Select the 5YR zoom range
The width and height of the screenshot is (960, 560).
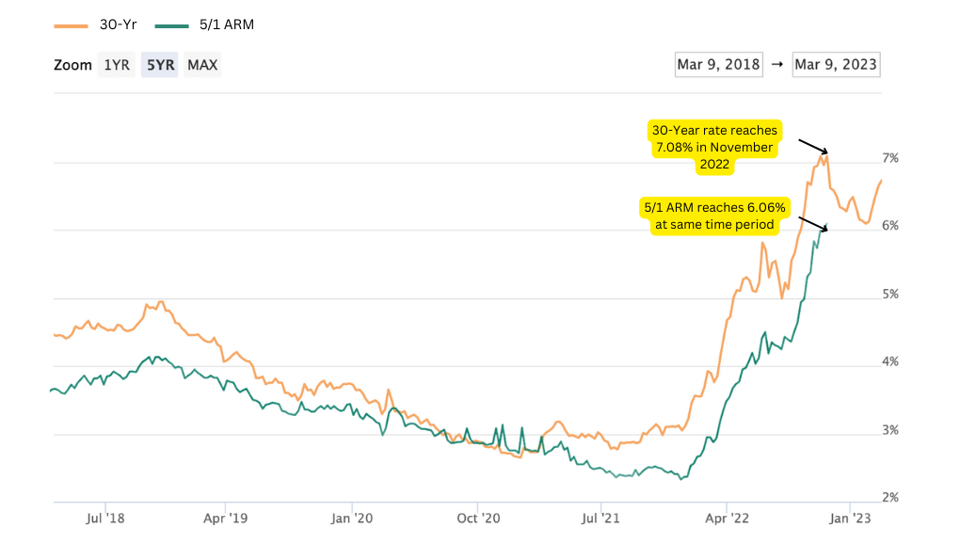pyautogui.click(x=160, y=65)
